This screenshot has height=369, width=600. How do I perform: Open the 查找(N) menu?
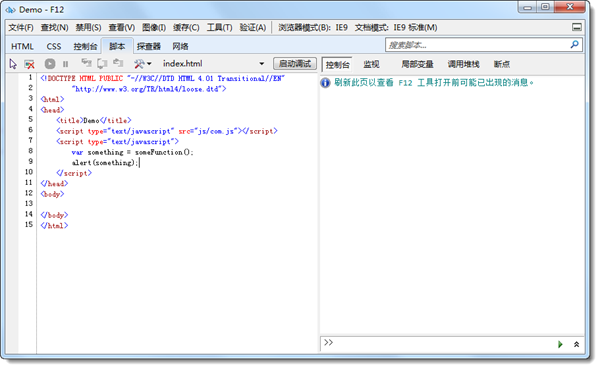pyautogui.click(x=54, y=28)
